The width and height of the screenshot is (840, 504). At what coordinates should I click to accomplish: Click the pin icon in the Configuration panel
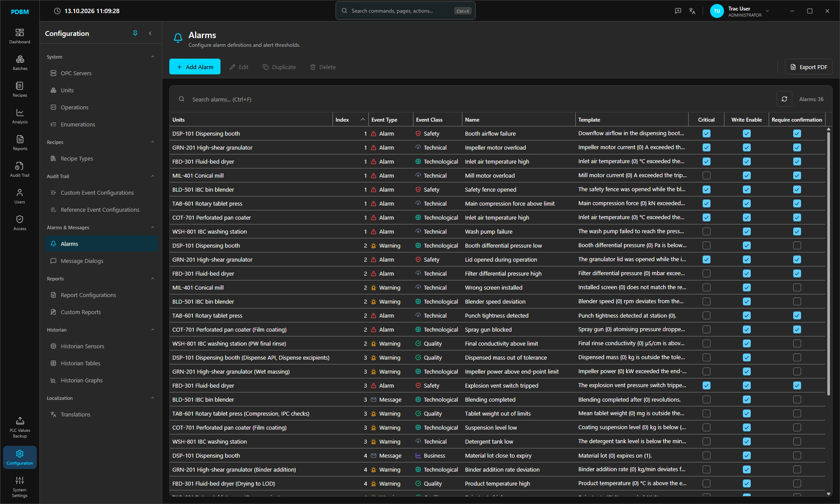[x=135, y=33]
